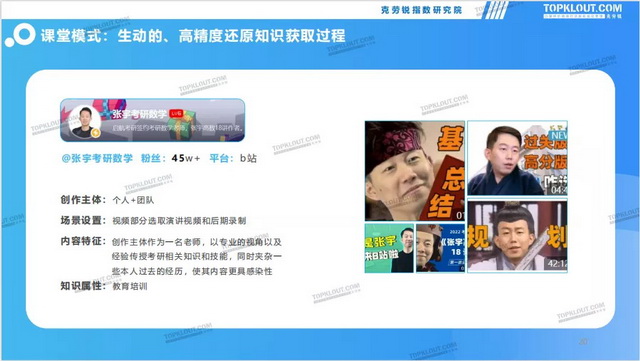
Task: Click the red LV6 level badge
Action: (176, 113)
